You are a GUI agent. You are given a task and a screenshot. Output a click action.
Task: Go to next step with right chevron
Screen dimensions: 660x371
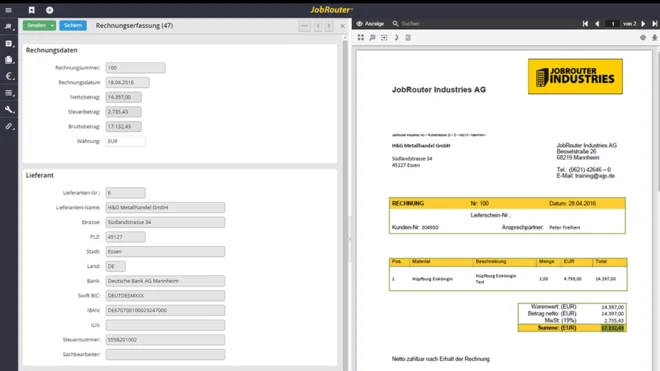[329, 26]
